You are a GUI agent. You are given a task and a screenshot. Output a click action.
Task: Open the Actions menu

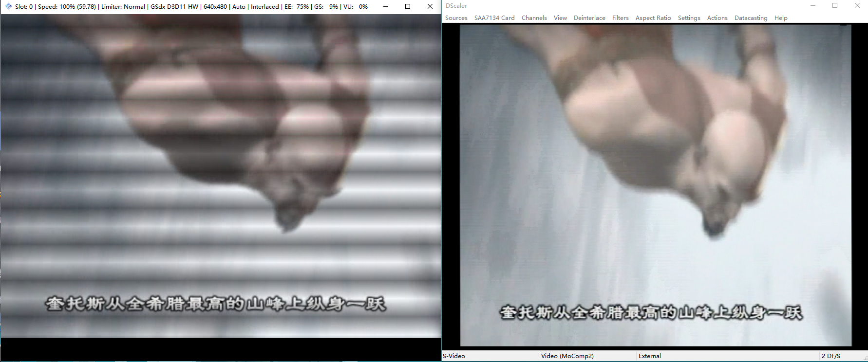717,18
